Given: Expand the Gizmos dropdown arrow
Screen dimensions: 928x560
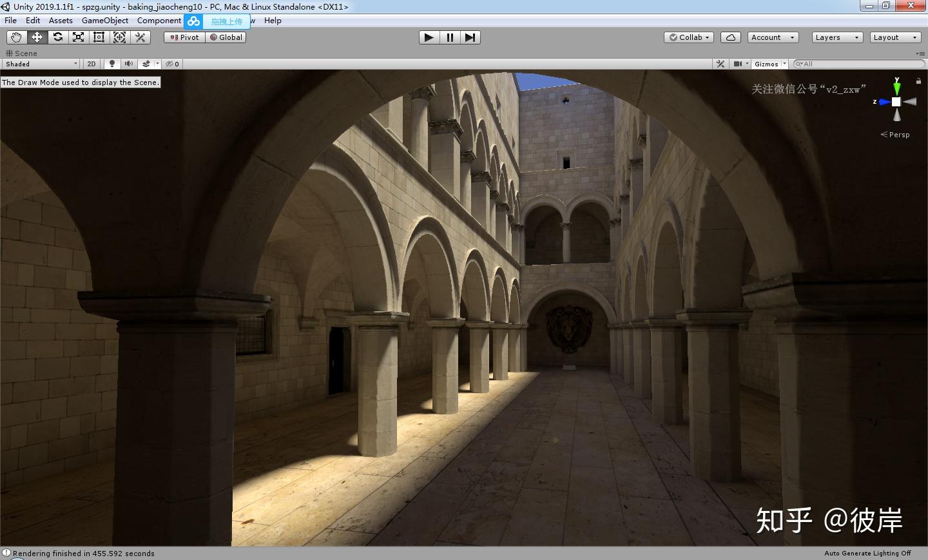Looking at the screenshot, I should click(x=784, y=64).
